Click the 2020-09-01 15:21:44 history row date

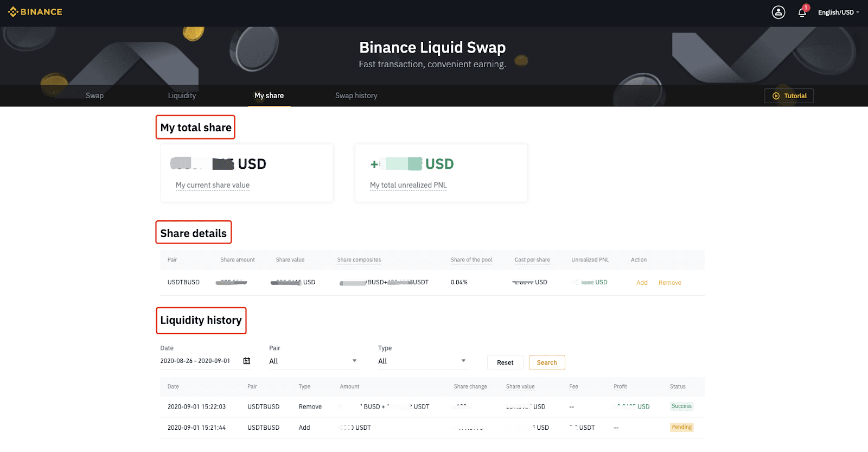click(x=196, y=428)
